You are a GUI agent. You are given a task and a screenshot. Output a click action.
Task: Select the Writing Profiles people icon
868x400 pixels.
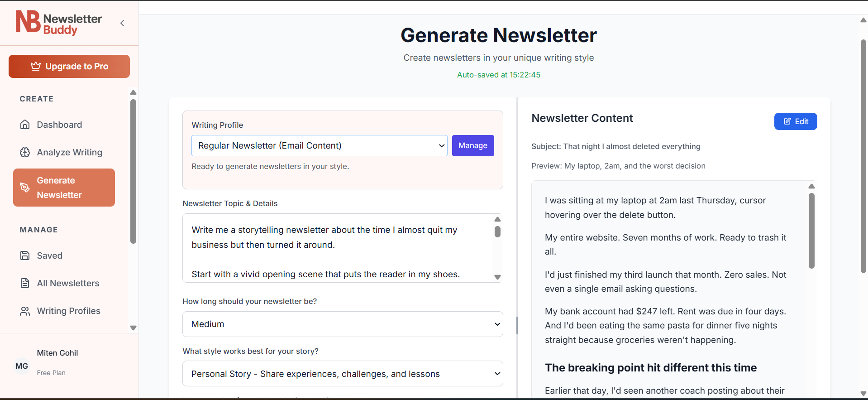point(25,311)
